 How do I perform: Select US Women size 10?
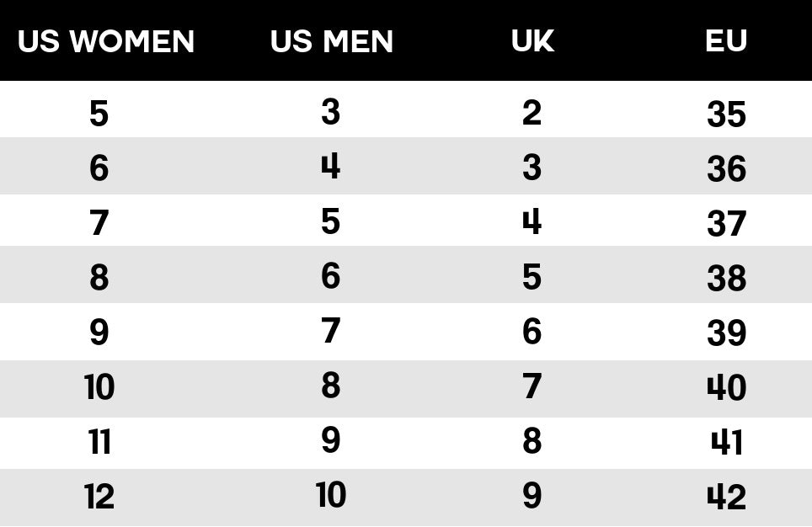(99, 387)
